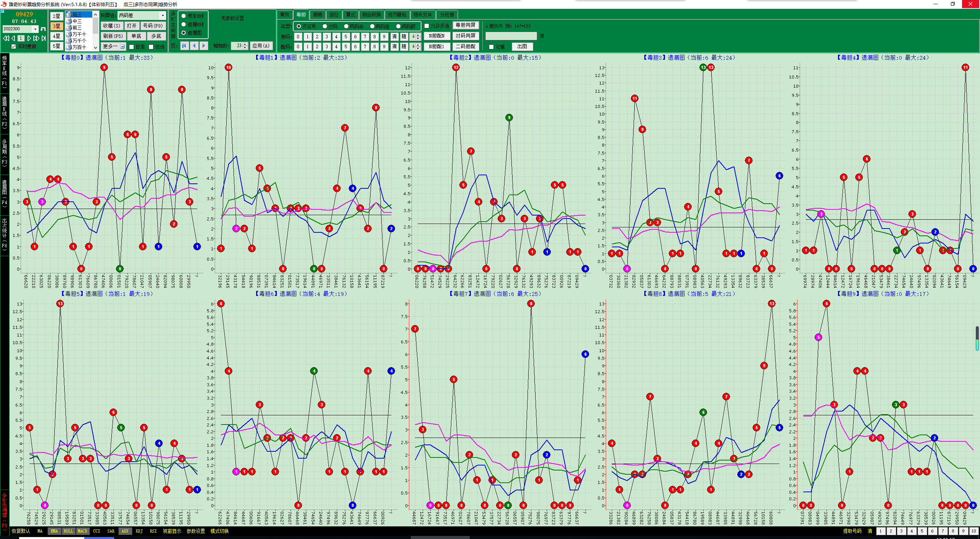
Task: Increase the 胆码 count spinner
Action: (x=418, y=35)
